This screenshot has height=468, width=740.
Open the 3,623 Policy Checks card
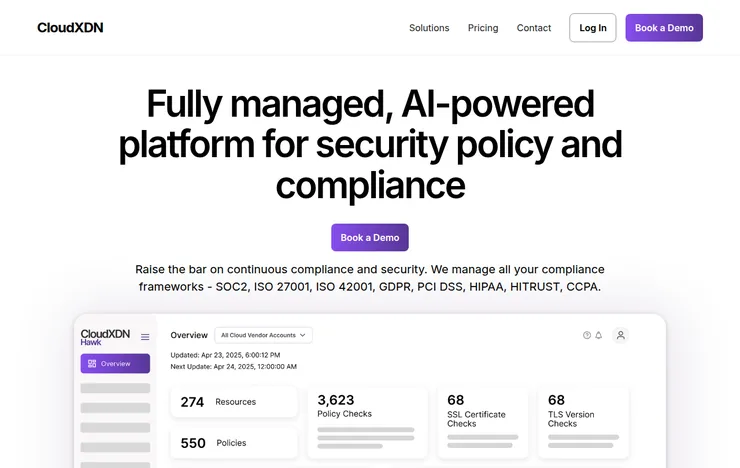pos(368,422)
